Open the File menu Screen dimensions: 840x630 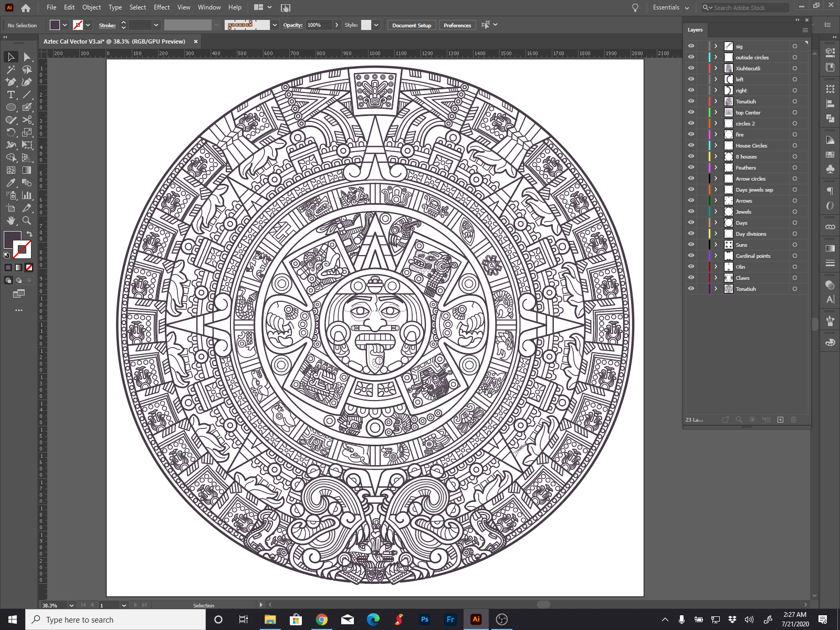[51, 7]
